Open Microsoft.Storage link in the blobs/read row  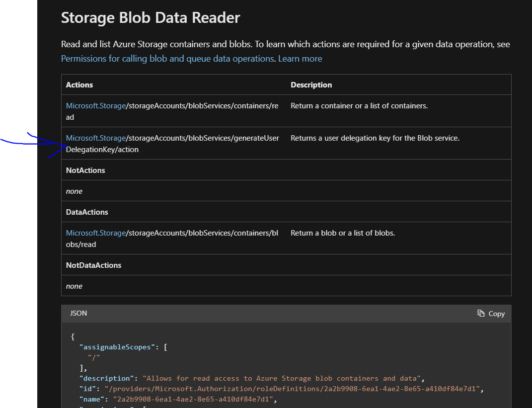(x=96, y=233)
